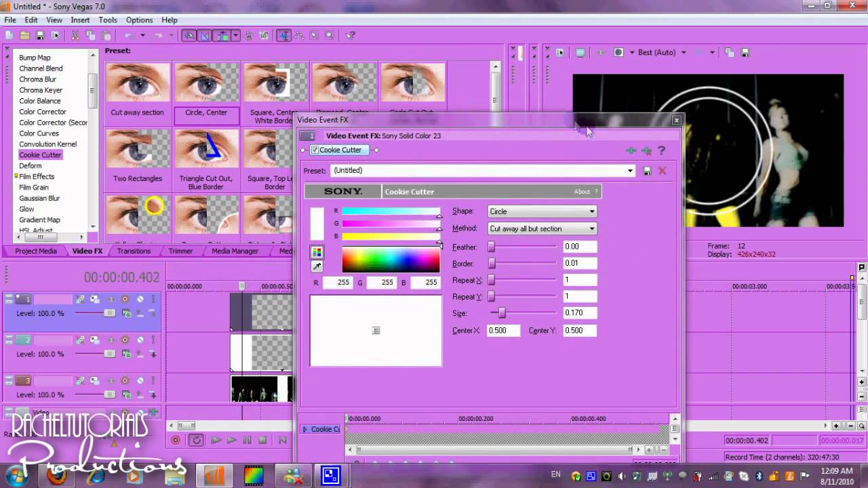Click the Record button in transport bar
Screen dimensions: 868x488
tap(176, 440)
